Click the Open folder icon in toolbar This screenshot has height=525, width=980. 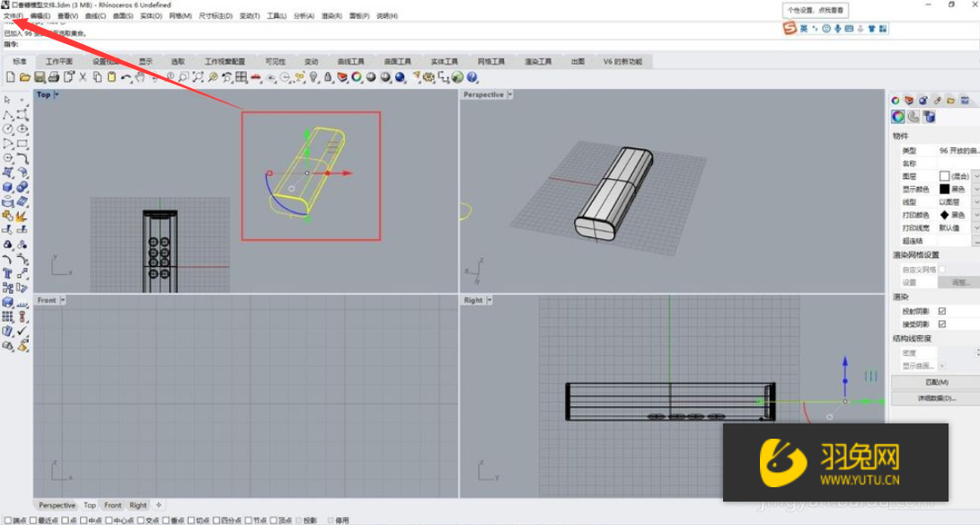[25, 77]
